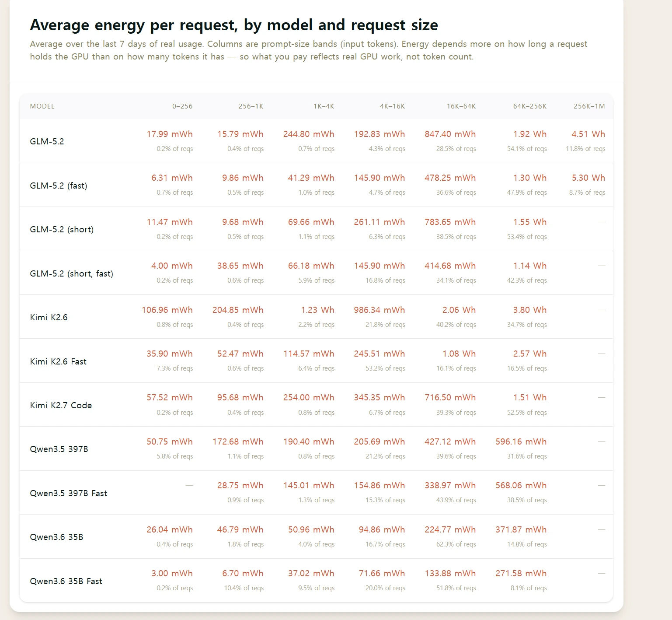Click the 5.30 Wh energy value
This screenshot has height=620, width=672.
tap(588, 178)
